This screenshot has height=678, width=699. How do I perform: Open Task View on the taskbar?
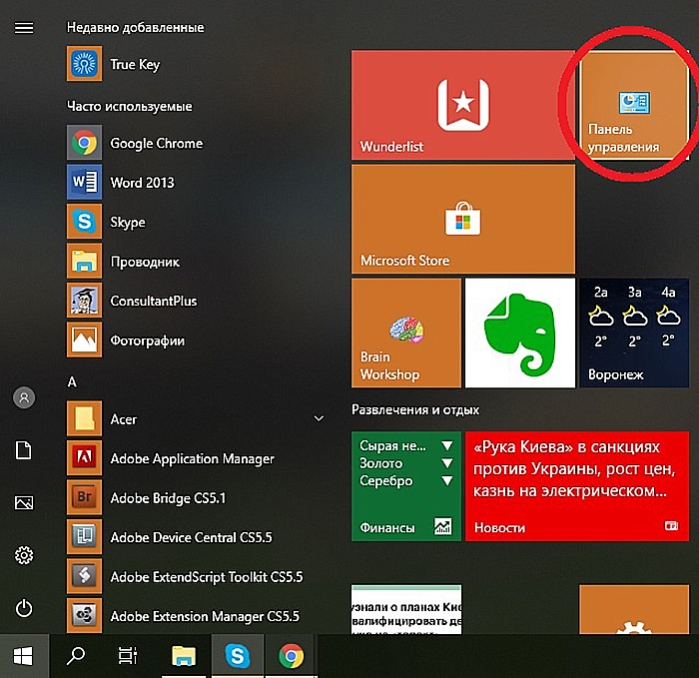(x=128, y=656)
